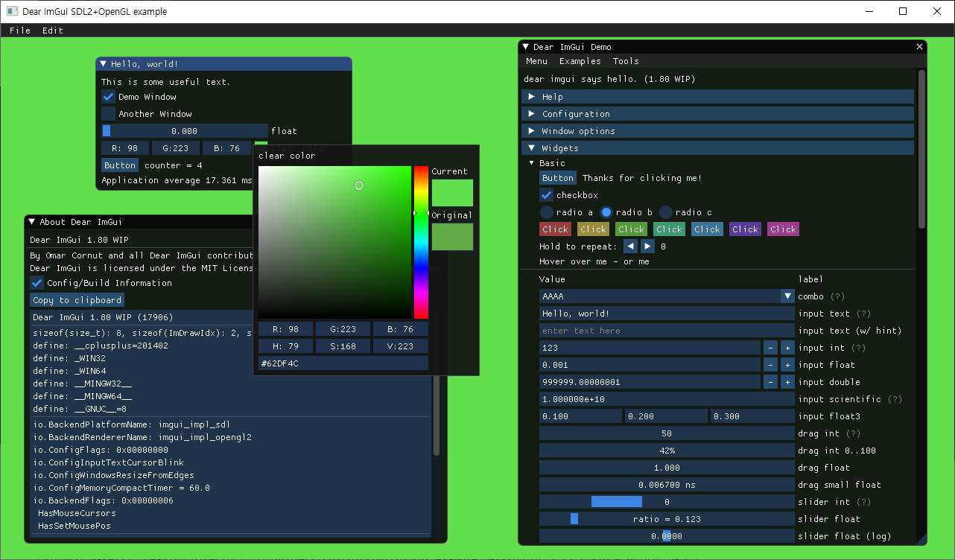Expand the Help section
Screen dimensions: 955x560
(718, 97)
